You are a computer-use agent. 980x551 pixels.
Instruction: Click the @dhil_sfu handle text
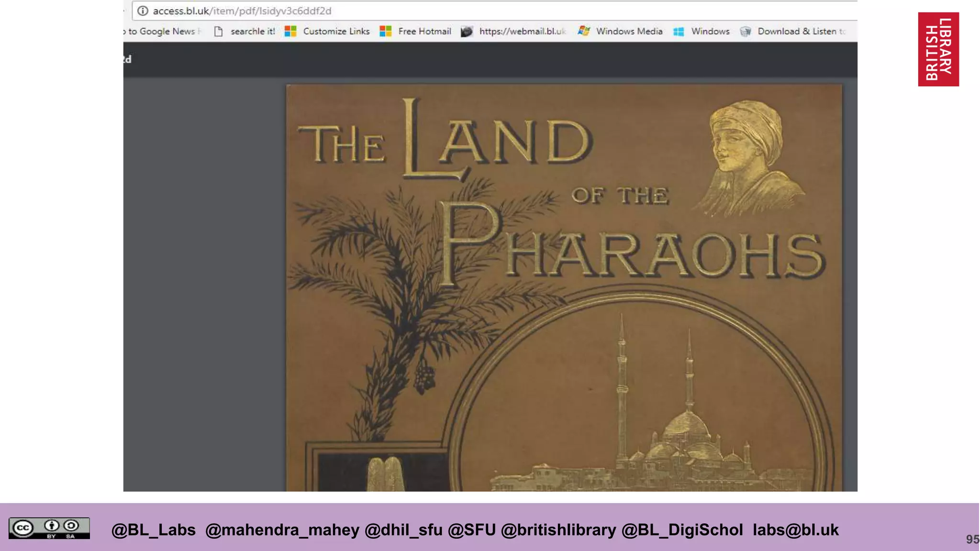(x=403, y=530)
